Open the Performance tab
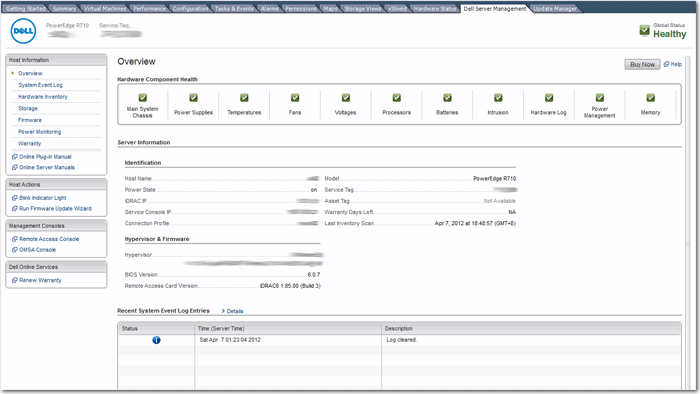This screenshot has width=700, height=394. pos(149,8)
